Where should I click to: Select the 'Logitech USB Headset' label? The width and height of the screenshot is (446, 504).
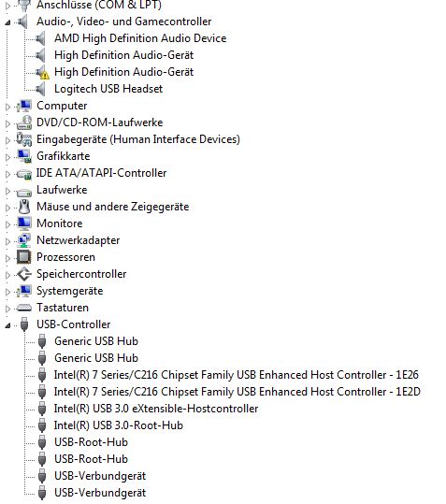108,89
